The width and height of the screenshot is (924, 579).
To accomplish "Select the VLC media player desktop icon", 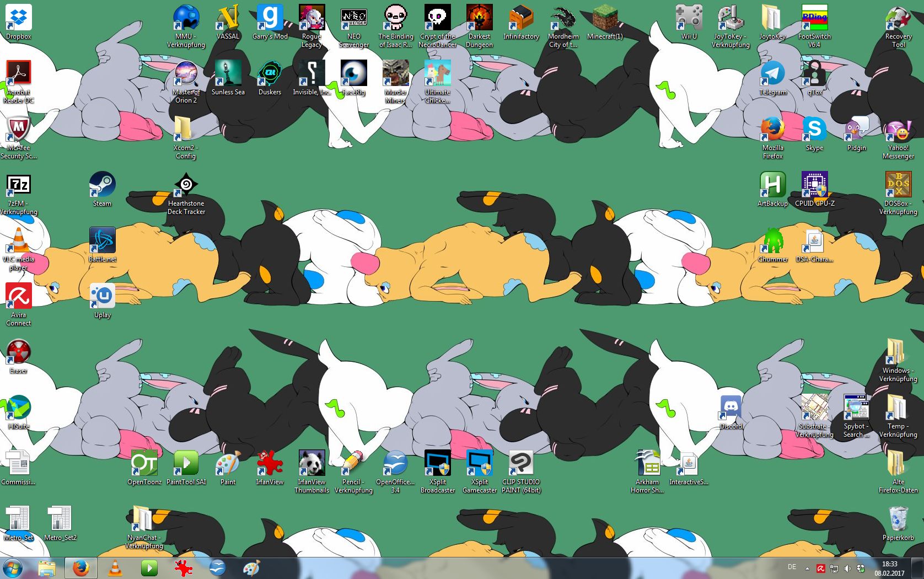I will pos(19,249).
